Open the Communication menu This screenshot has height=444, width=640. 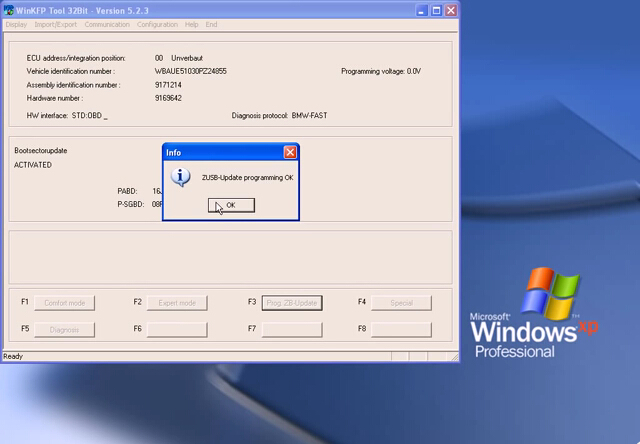[x=107, y=24]
